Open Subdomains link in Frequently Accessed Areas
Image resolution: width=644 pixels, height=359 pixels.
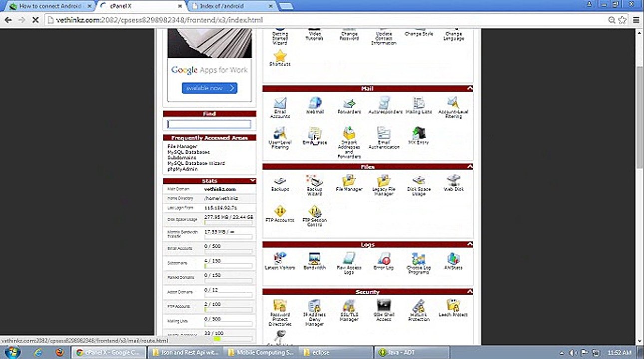(181, 157)
